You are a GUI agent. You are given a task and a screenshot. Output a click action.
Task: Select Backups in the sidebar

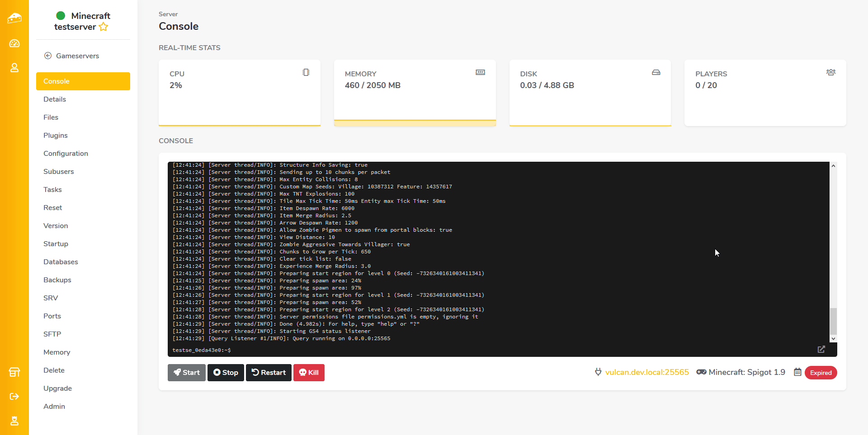pyautogui.click(x=57, y=280)
